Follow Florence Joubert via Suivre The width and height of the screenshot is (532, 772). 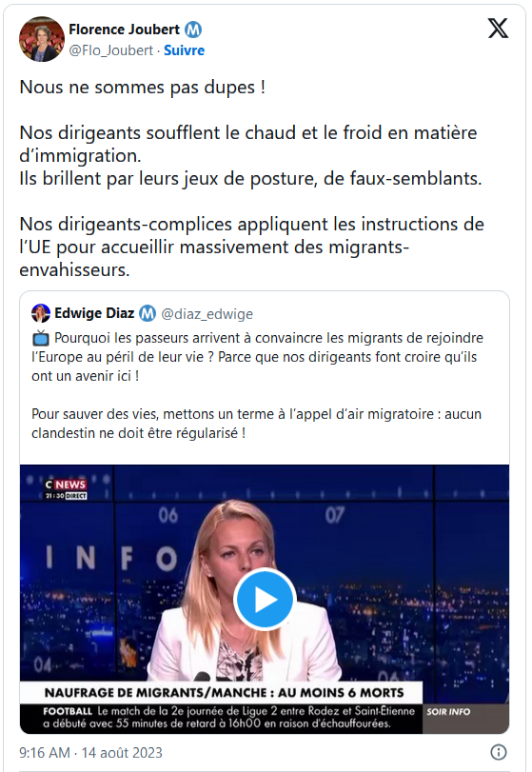click(x=184, y=50)
